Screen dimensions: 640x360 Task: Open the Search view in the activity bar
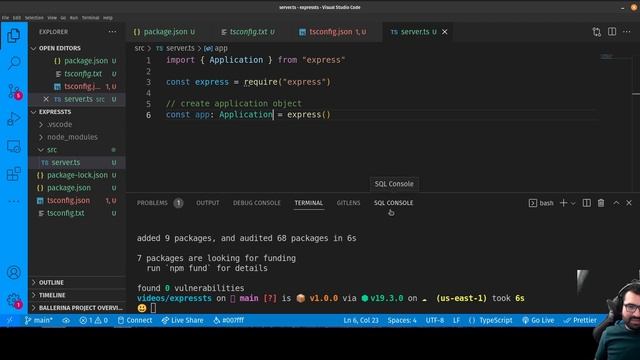[14, 63]
